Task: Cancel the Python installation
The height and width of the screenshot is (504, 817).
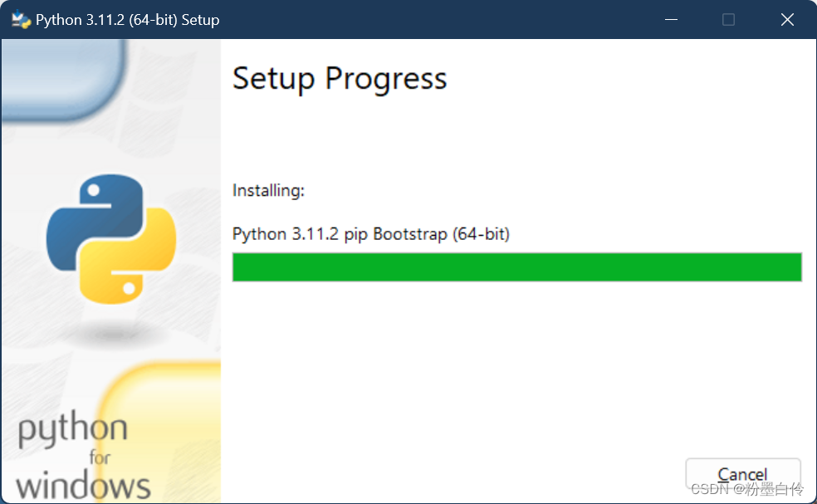Action: (742, 474)
